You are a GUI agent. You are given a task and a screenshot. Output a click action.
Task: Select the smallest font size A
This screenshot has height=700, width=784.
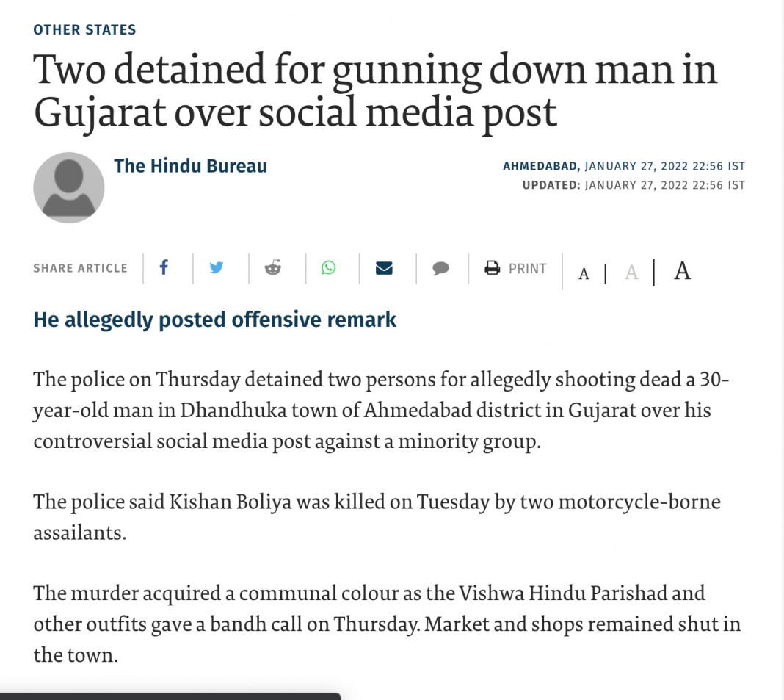pos(584,274)
